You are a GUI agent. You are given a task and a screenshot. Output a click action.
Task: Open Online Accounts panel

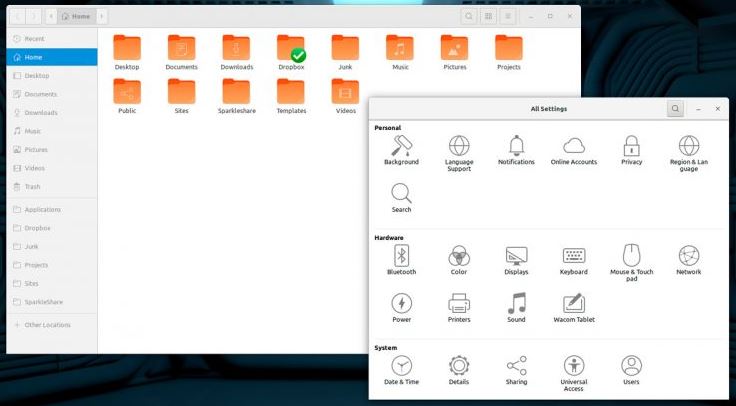tap(574, 147)
